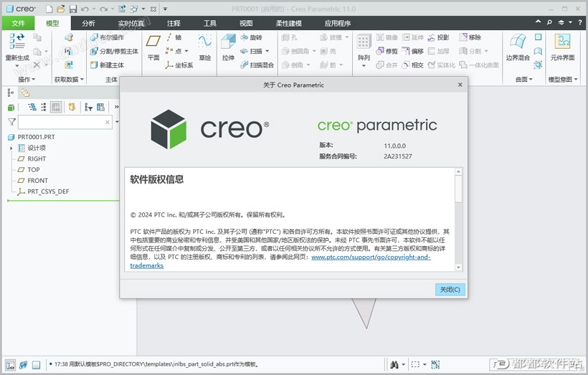
Task: Click the funnel filter icon beside search box
Action: pyautogui.click(x=11, y=122)
